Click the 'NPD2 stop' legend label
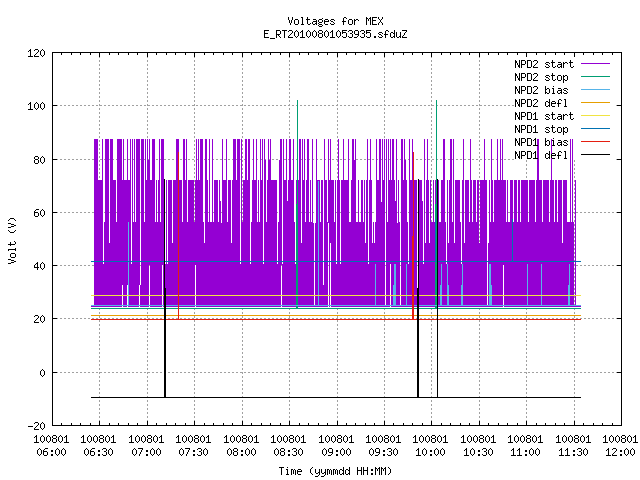640x480 pixels. 541,77
